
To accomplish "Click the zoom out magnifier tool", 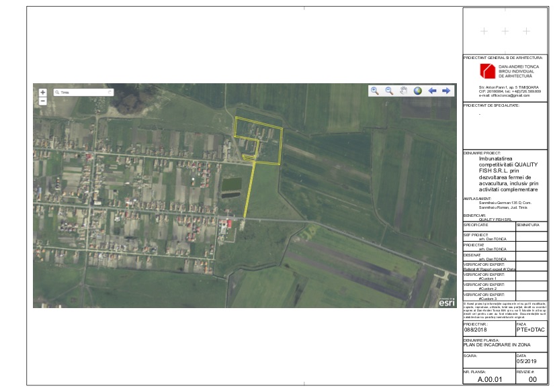I will coord(389,91).
